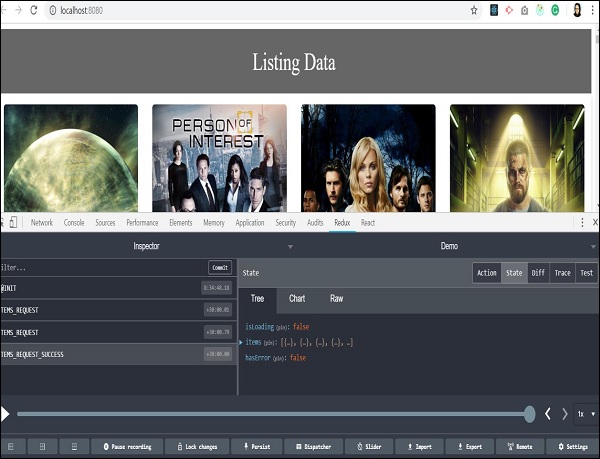The width and height of the screenshot is (600, 459).
Task: Expand the items array in state tree
Action: point(241,342)
